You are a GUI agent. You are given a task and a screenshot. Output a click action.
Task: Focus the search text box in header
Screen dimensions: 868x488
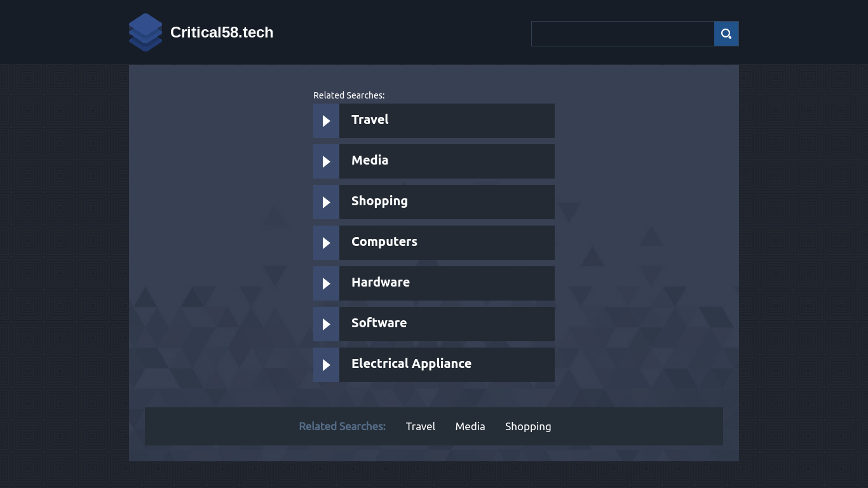pyautogui.click(x=623, y=34)
